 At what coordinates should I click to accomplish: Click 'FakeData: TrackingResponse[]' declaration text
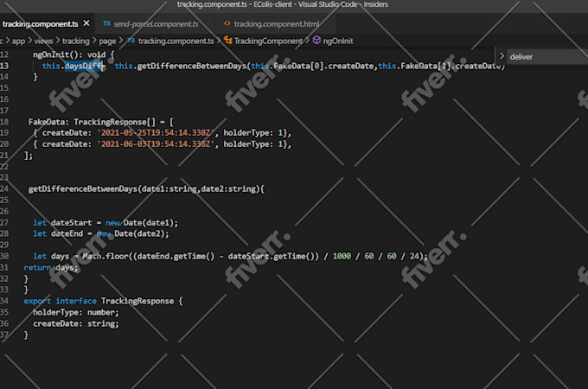92,122
